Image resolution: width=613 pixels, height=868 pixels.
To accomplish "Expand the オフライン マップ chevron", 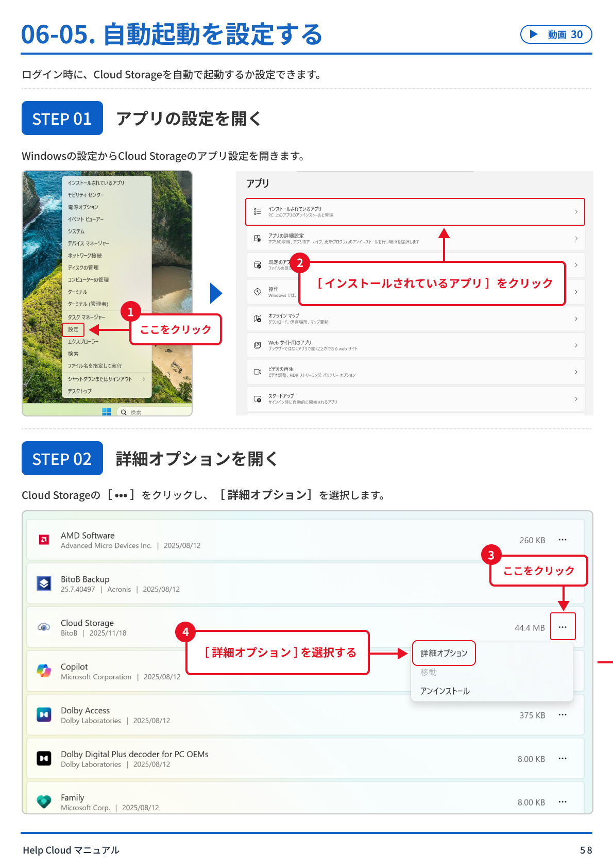I will [x=576, y=319].
